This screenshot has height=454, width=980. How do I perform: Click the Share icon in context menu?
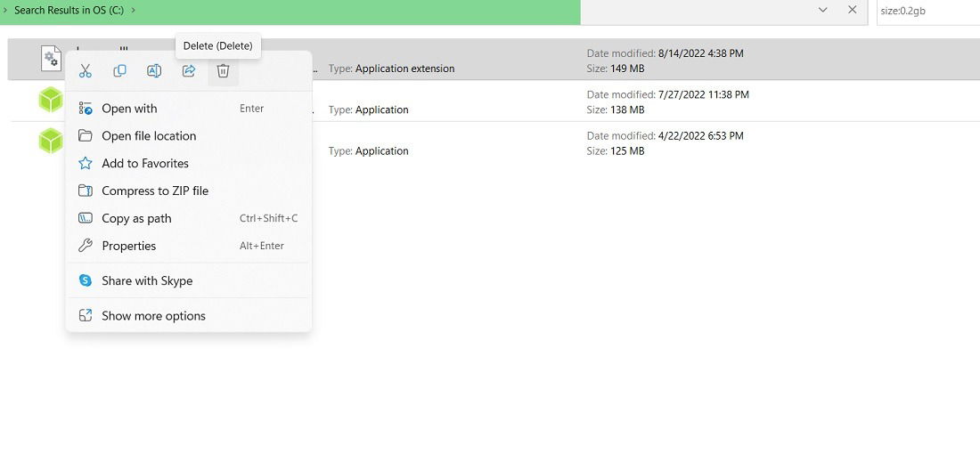pyautogui.click(x=189, y=71)
